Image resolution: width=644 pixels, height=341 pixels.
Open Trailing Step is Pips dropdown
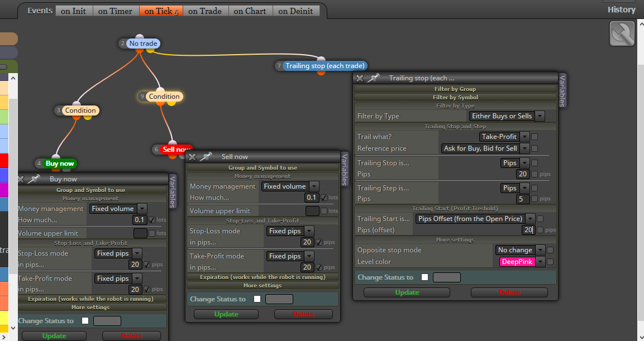click(514, 188)
